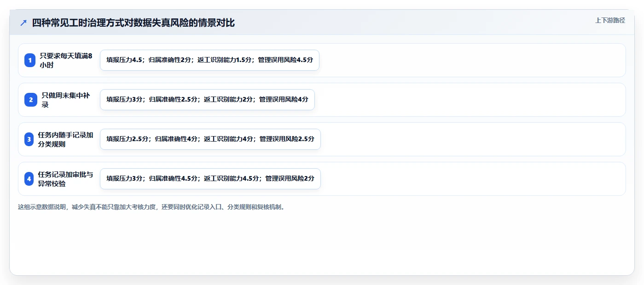
Task: Select the number 2 step badge
Action: (x=31, y=100)
